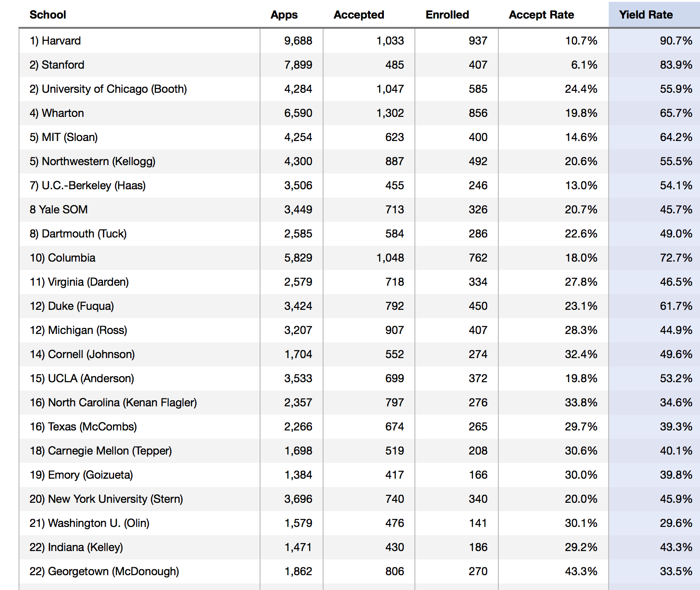The image size is (700, 590).
Task: Select the Northwestern (Kellogg) row label
Action: pyautogui.click(x=92, y=161)
